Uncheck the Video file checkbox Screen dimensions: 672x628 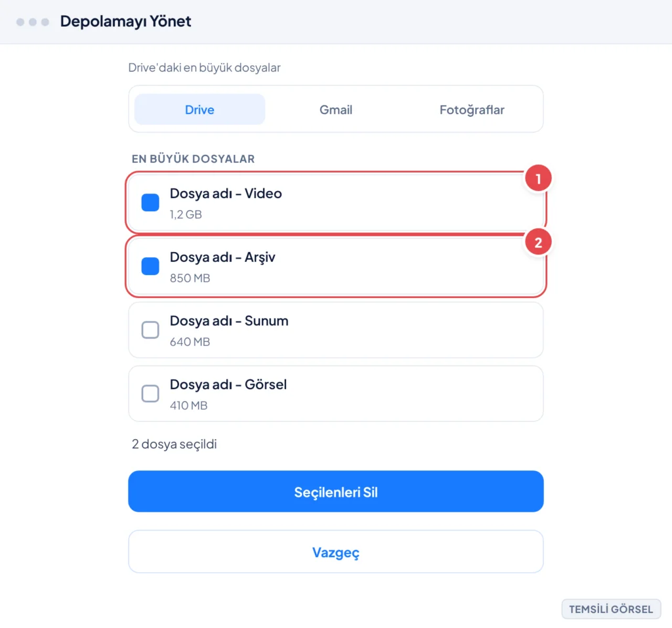click(150, 202)
